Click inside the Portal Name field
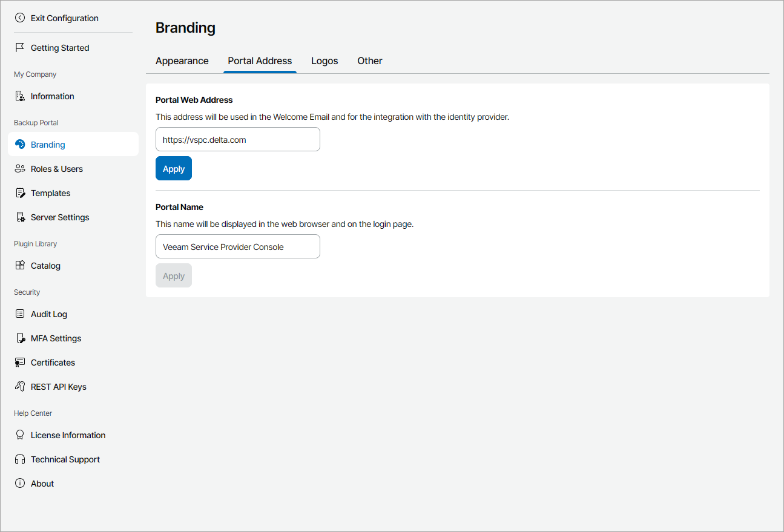 pos(237,246)
